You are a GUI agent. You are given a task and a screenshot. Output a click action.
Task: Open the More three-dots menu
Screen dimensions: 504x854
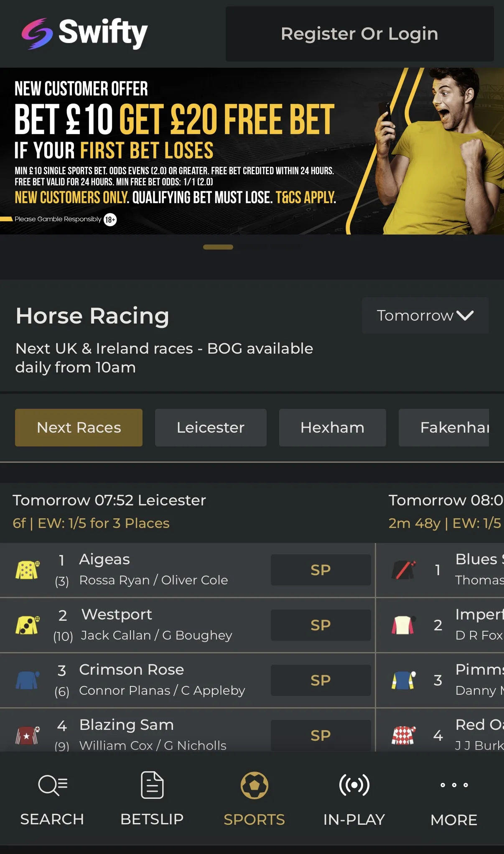click(x=454, y=785)
